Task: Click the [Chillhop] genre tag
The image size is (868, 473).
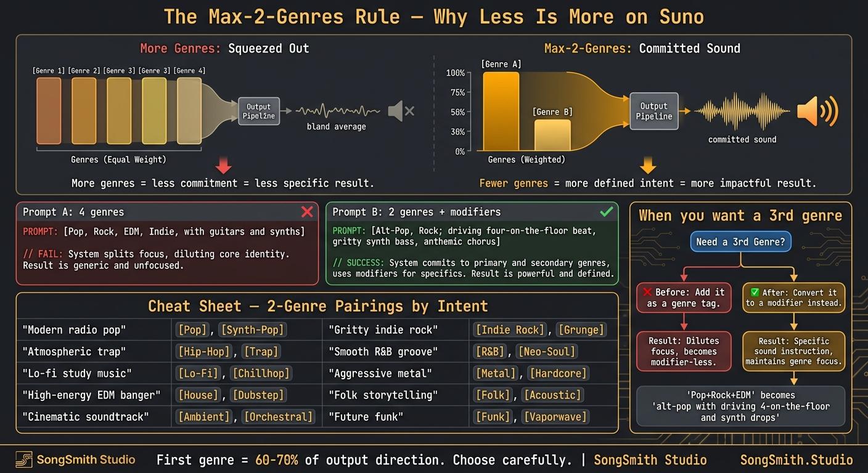Action: (260, 373)
